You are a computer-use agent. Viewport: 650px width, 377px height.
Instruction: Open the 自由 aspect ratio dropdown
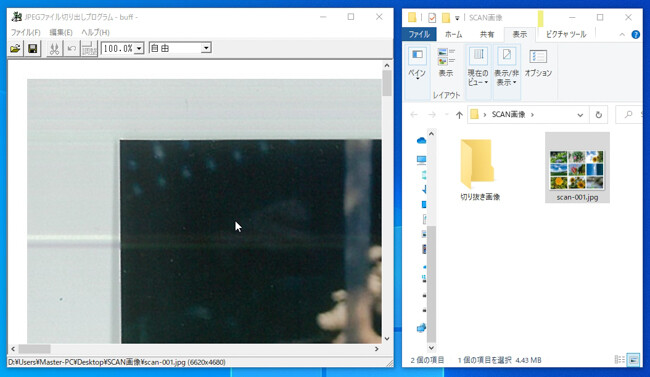(x=206, y=48)
